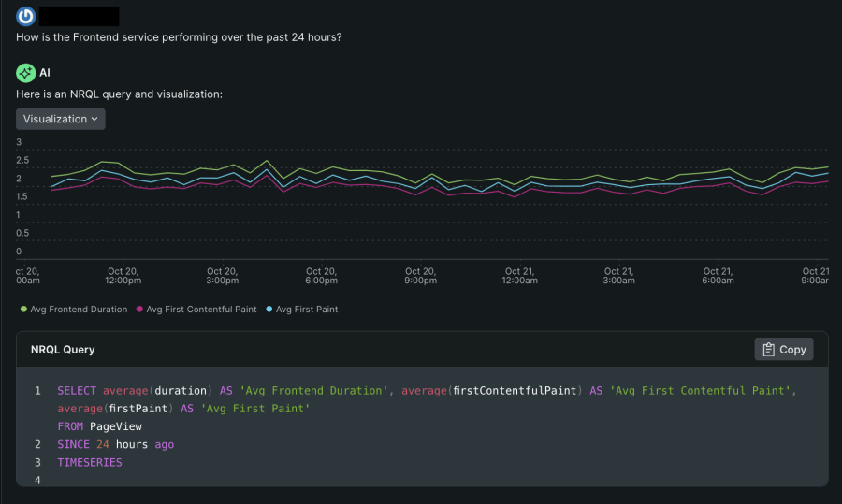Click the TIMESERIES keyword in the query
Viewport: 842px width, 504px height.
pyautogui.click(x=89, y=462)
